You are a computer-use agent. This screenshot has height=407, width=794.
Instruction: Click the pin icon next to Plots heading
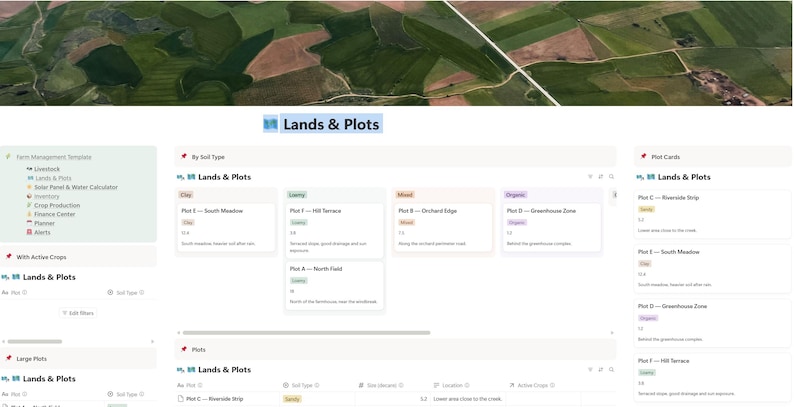[184, 349]
